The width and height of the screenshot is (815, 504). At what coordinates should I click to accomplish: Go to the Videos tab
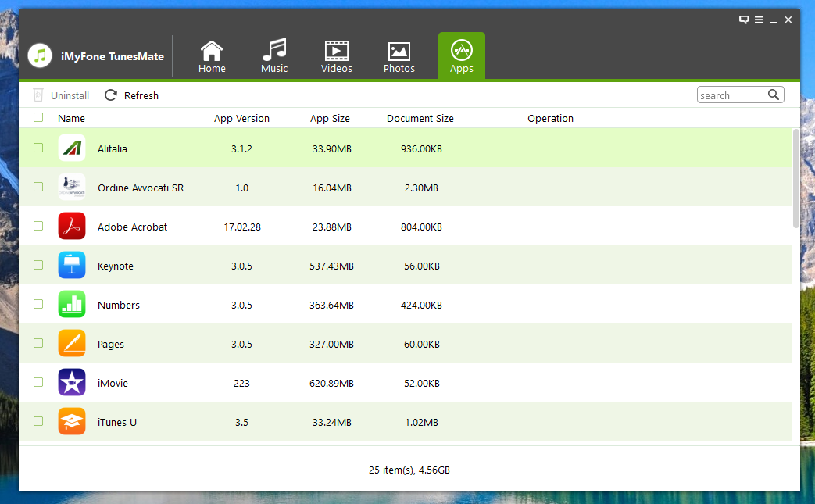point(336,56)
